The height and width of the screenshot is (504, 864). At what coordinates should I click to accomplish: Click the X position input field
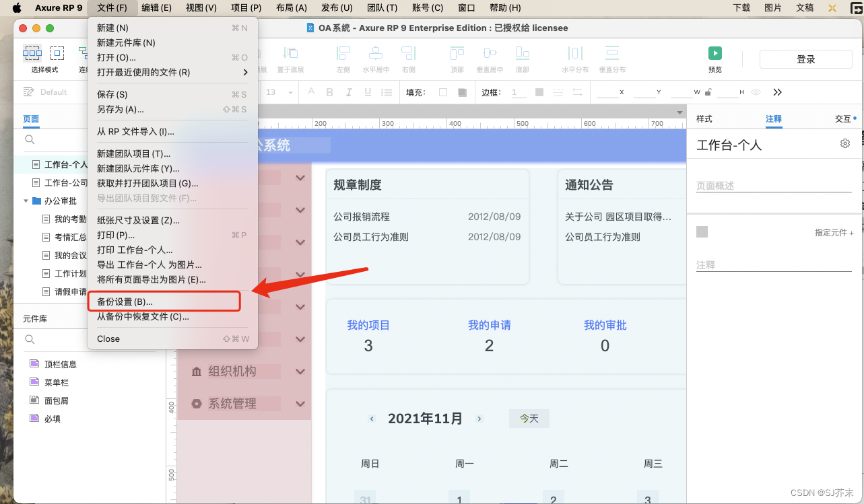pos(607,92)
